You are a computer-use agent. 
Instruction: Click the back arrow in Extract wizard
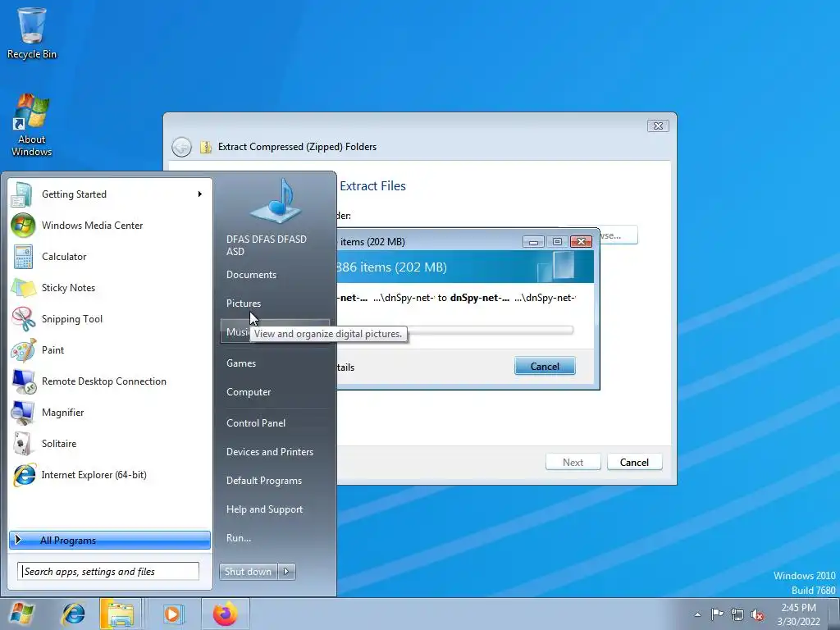[x=181, y=147]
